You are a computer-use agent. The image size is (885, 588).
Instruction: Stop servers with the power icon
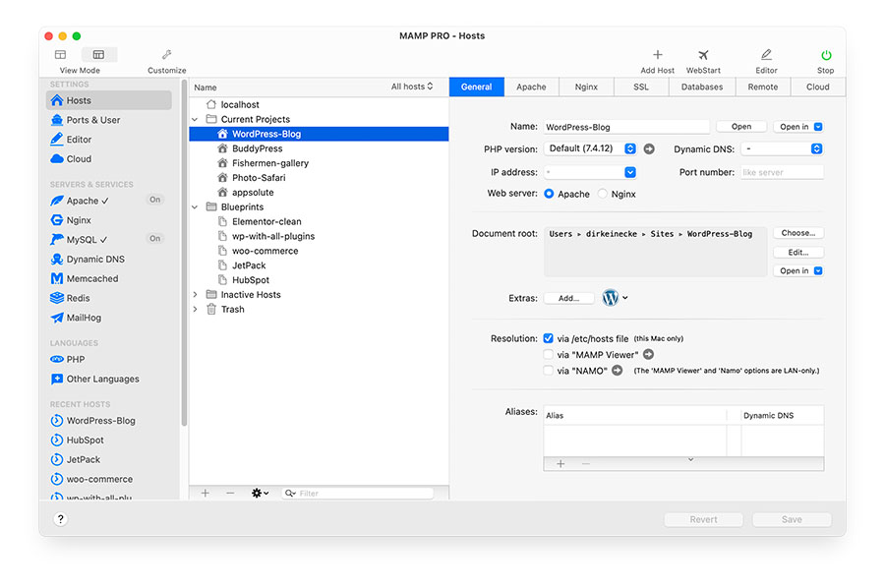pyautogui.click(x=826, y=55)
